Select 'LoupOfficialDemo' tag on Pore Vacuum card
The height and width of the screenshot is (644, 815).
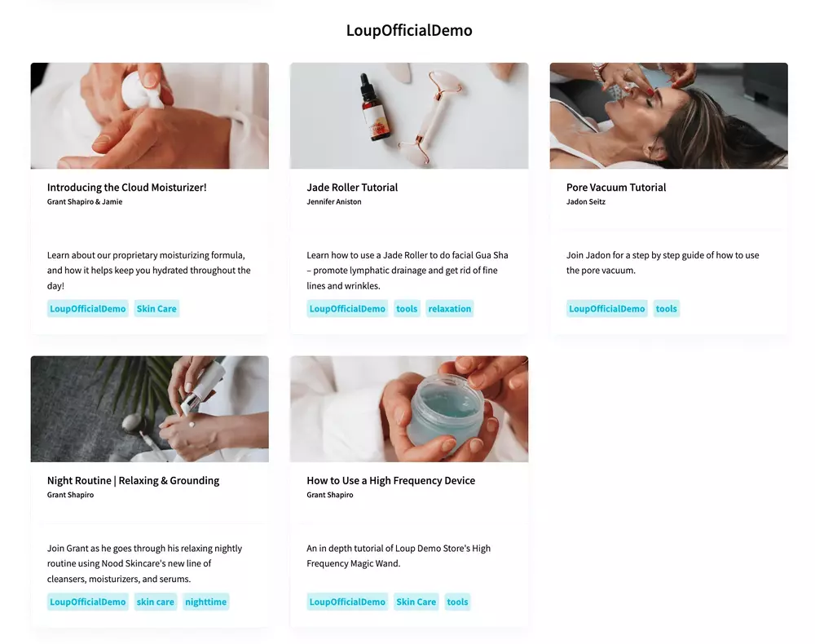(606, 308)
